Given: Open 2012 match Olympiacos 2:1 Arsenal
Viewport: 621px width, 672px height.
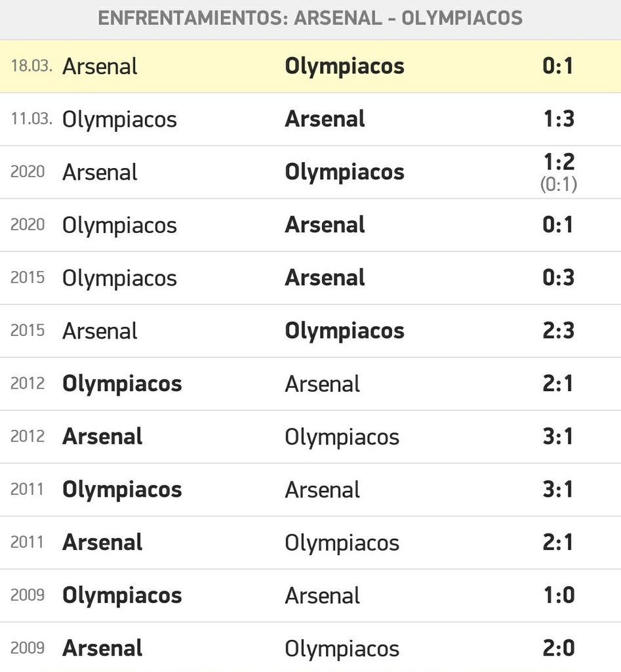Looking at the screenshot, I should (310, 384).
